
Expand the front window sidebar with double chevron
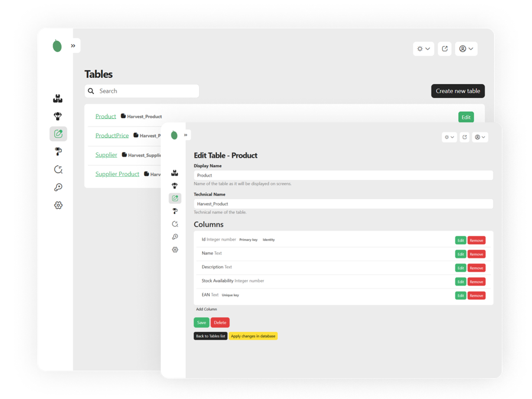coord(186,135)
